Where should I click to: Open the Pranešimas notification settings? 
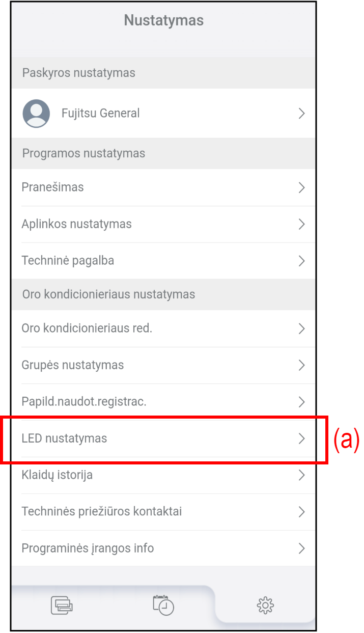tap(53, 187)
